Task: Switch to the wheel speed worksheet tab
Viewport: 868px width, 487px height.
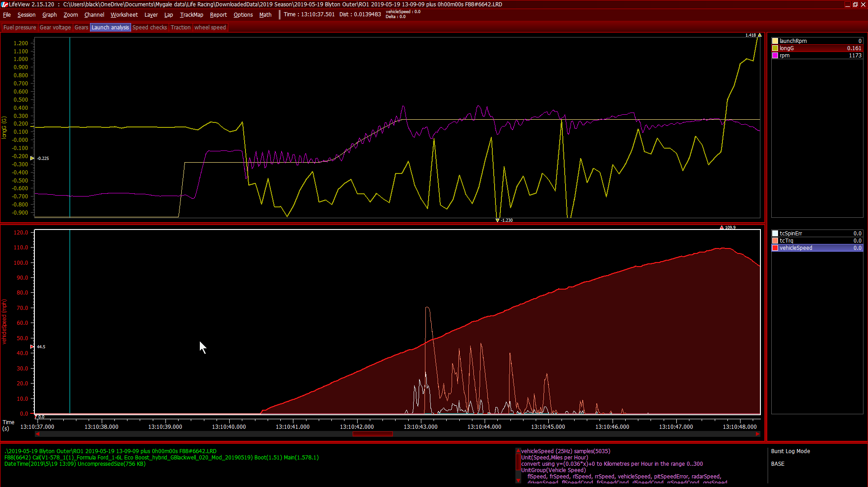Action: tap(210, 28)
